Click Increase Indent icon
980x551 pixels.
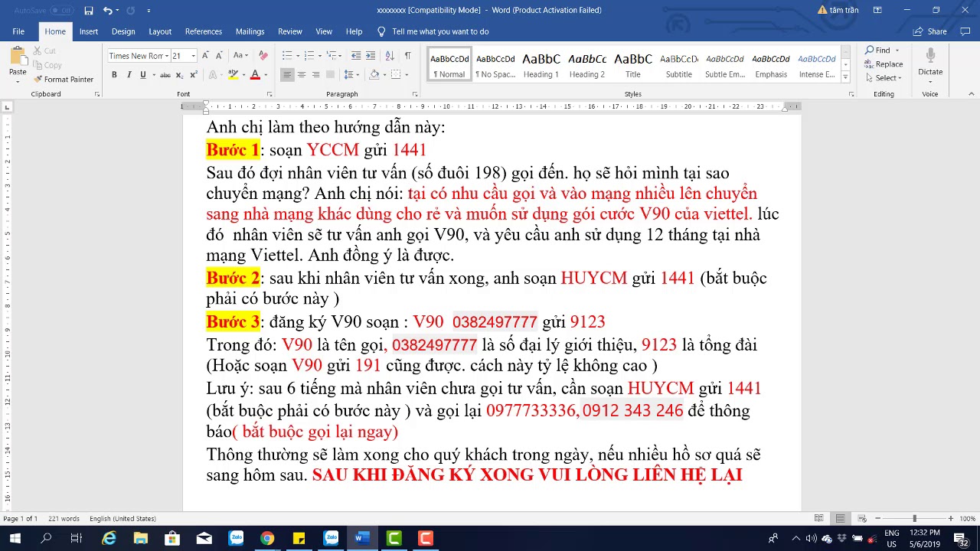371,56
